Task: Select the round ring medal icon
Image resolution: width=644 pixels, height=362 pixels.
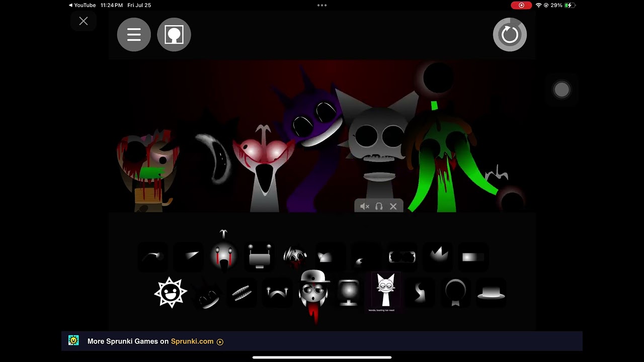Action: pyautogui.click(x=455, y=293)
